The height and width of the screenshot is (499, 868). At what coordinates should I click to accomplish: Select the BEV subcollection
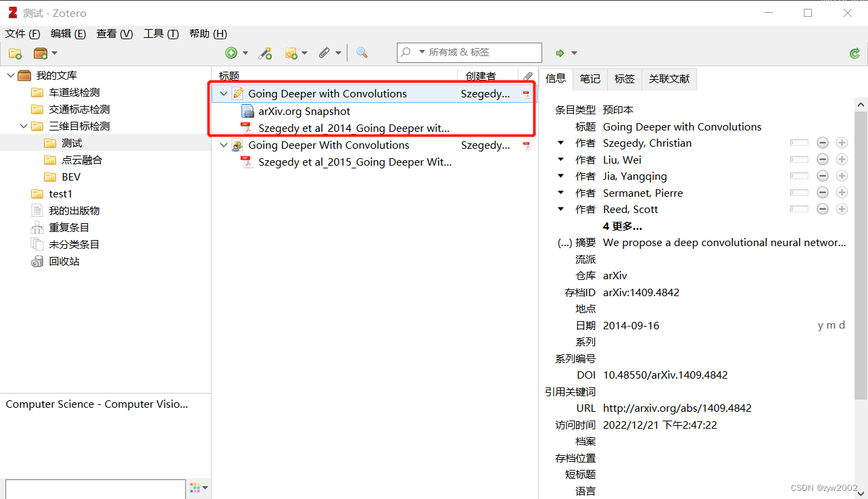[71, 176]
